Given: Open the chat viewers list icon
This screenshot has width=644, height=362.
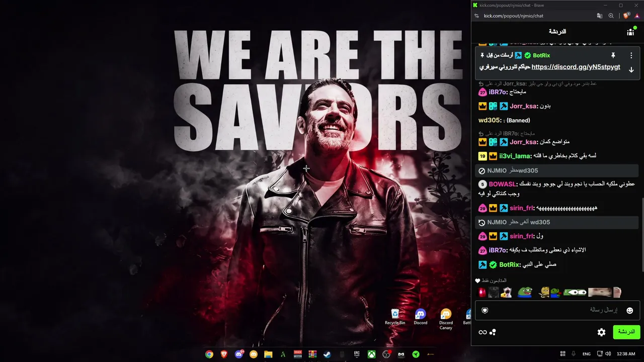Looking at the screenshot, I should point(630,32).
